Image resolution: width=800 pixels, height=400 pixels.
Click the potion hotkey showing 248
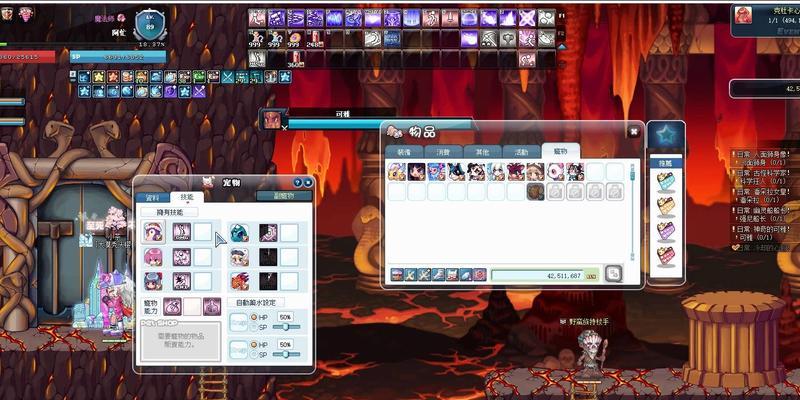316,39
